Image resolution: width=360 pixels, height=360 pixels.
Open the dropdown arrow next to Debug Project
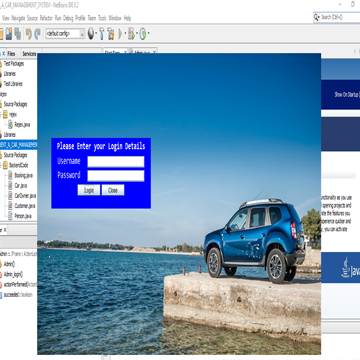(137, 34)
